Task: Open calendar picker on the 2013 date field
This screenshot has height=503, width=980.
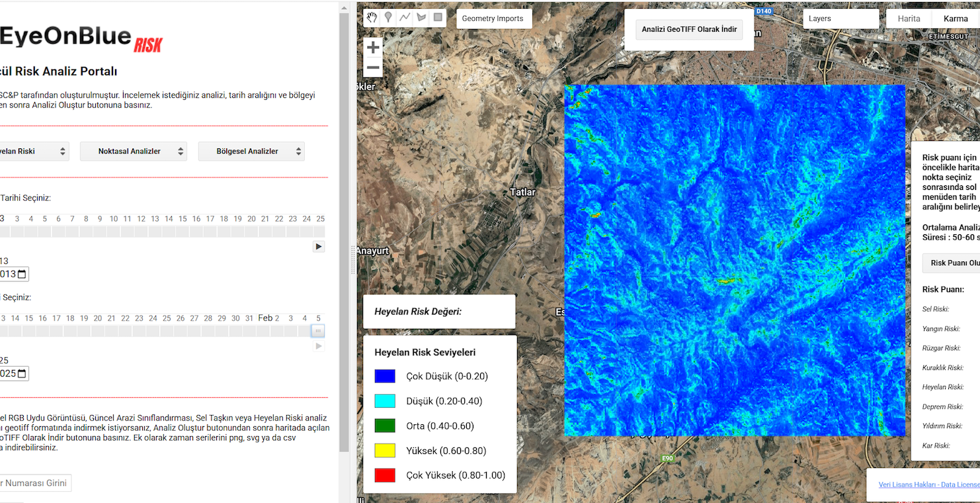Action: 22,274
